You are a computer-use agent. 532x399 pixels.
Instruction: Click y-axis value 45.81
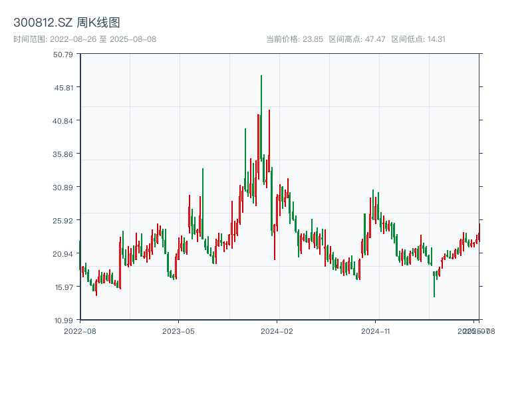point(63,88)
